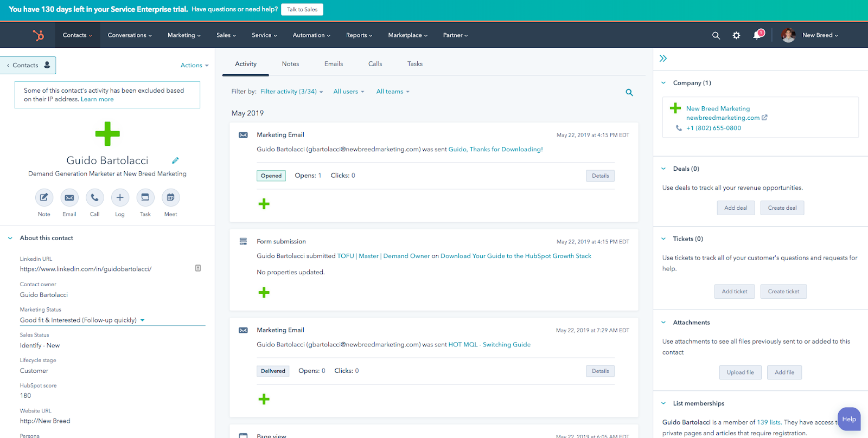Image resolution: width=868 pixels, height=438 pixels.
Task: Click the Call phone icon button
Action: click(x=94, y=198)
